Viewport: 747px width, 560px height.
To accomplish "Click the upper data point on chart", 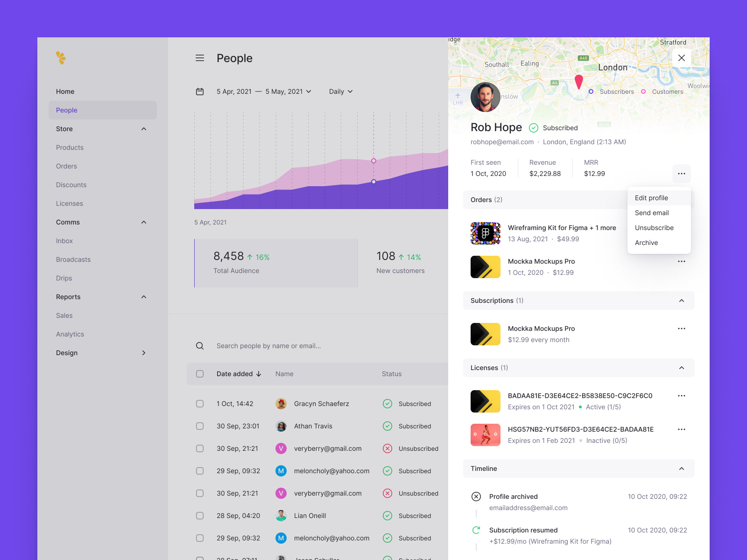I will click(x=373, y=161).
